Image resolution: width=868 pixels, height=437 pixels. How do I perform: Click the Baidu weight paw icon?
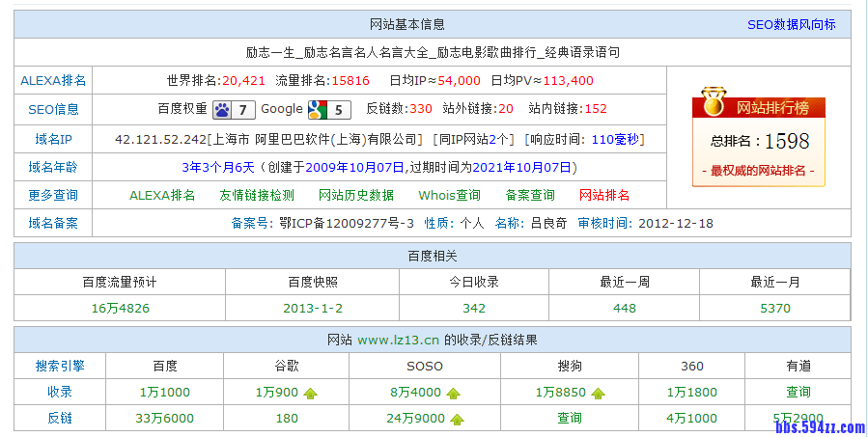[234, 110]
